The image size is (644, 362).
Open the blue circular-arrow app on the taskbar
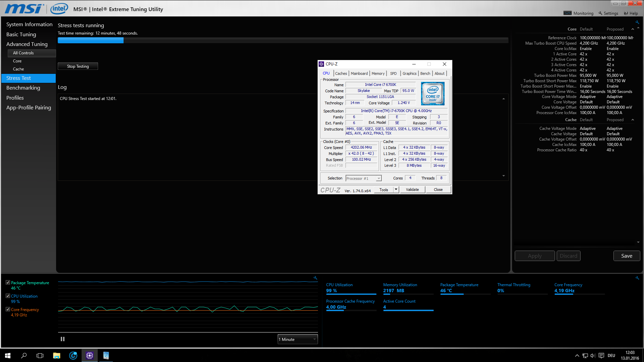(x=73, y=355)
